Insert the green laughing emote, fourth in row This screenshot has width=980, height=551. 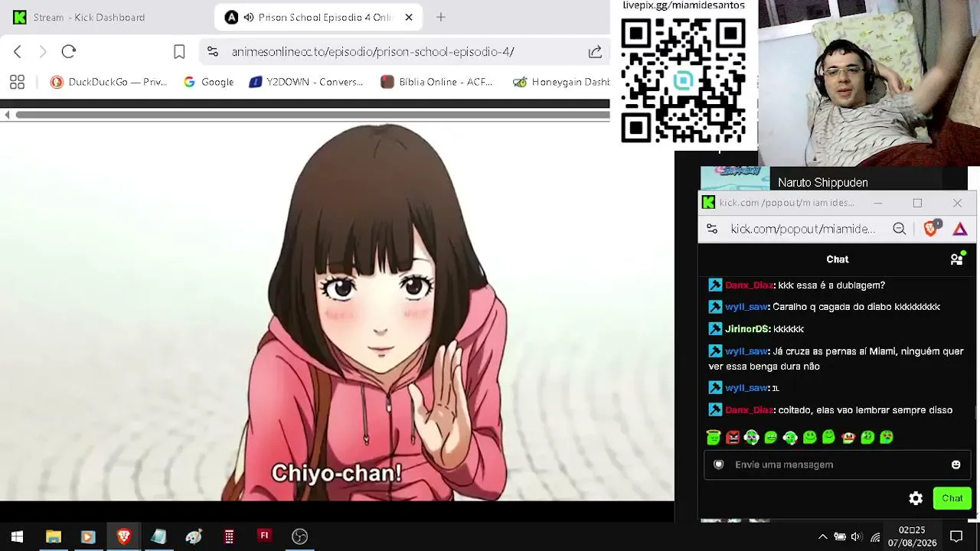pos(771,438)
